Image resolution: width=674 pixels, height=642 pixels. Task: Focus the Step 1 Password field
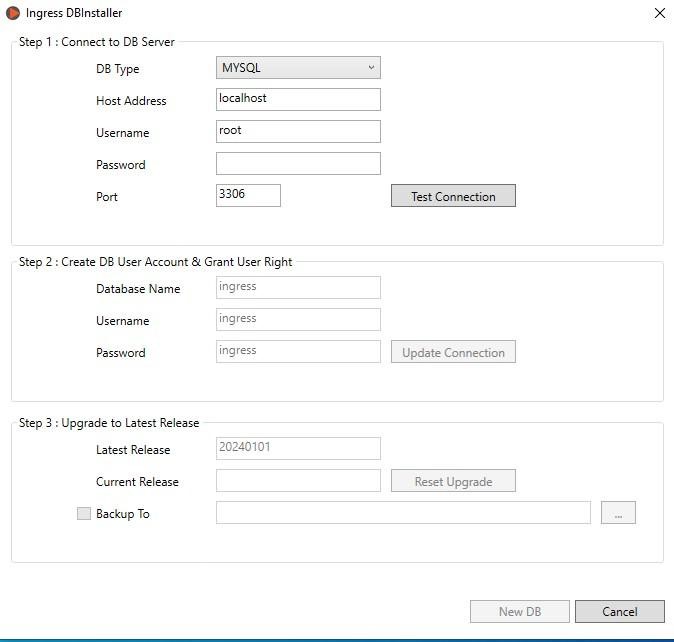298,163
